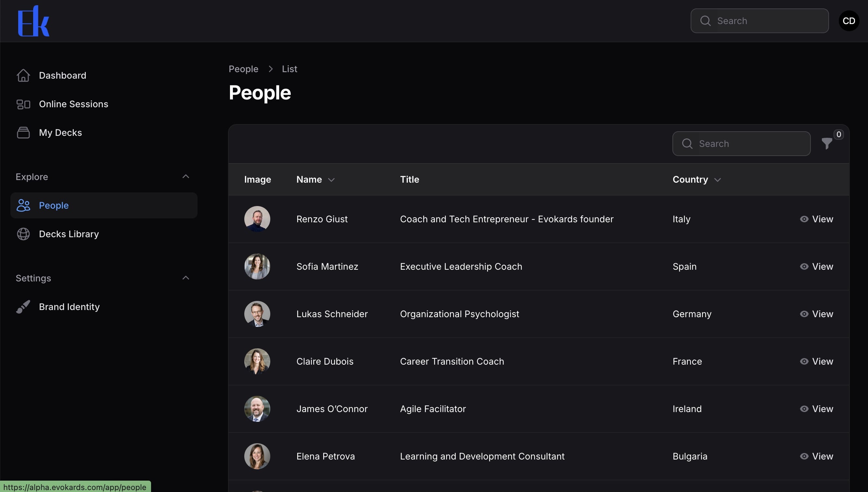Click Sofia Martinez's profile photo
This screenshot has height=492, width=868.
(x=257, y=266)
